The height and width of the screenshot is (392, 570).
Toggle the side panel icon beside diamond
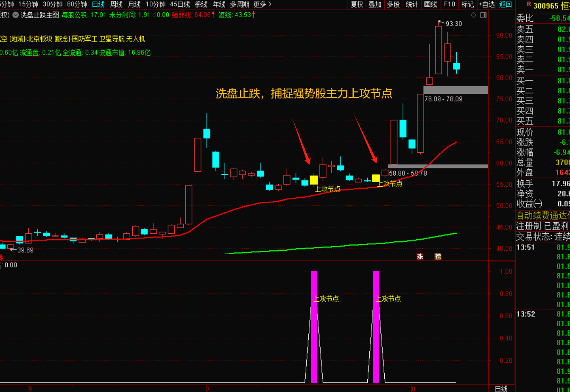point(484,15)
